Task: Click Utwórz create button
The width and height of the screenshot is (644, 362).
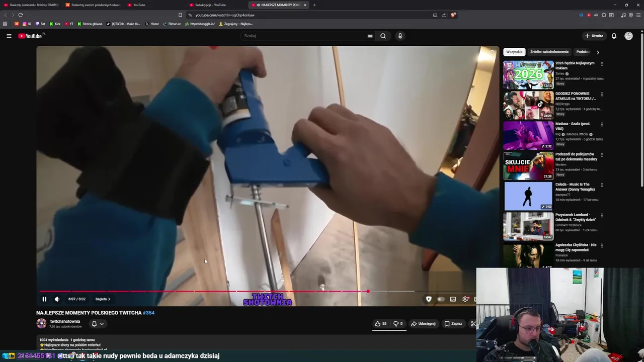Action: tap(594, 36)
